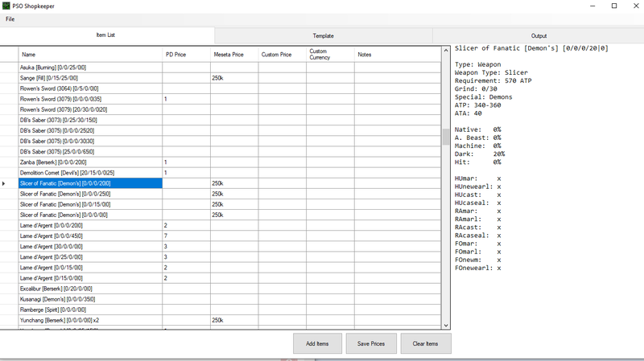Image resolution: width=644 pixels, height=361 pixels.
Task: Click the Meseta Price column header
Action: click(234, 55)
